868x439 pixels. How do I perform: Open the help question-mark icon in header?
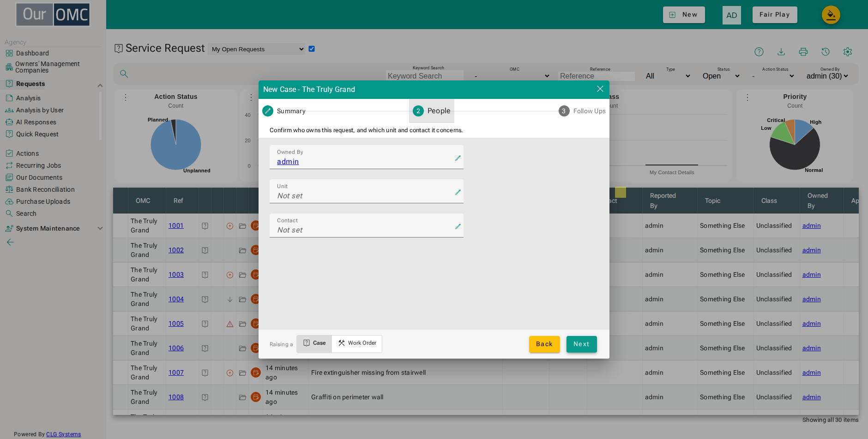pos(759,52)
